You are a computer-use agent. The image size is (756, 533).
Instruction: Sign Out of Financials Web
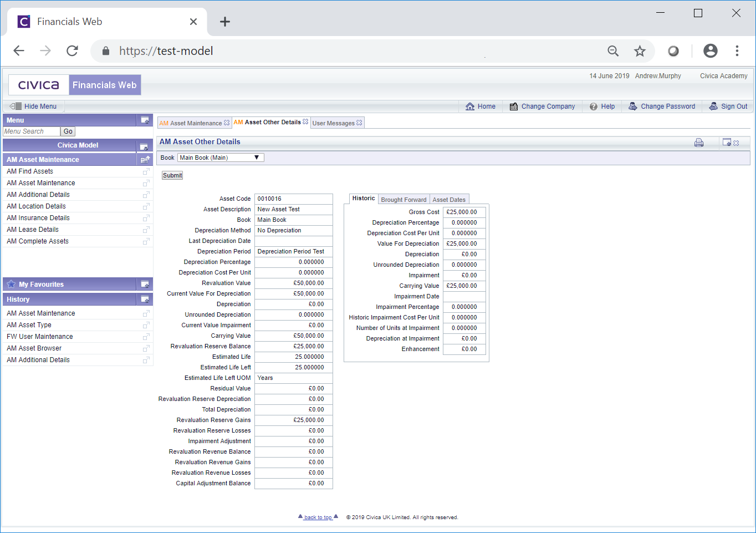click(x=728, y=106)
